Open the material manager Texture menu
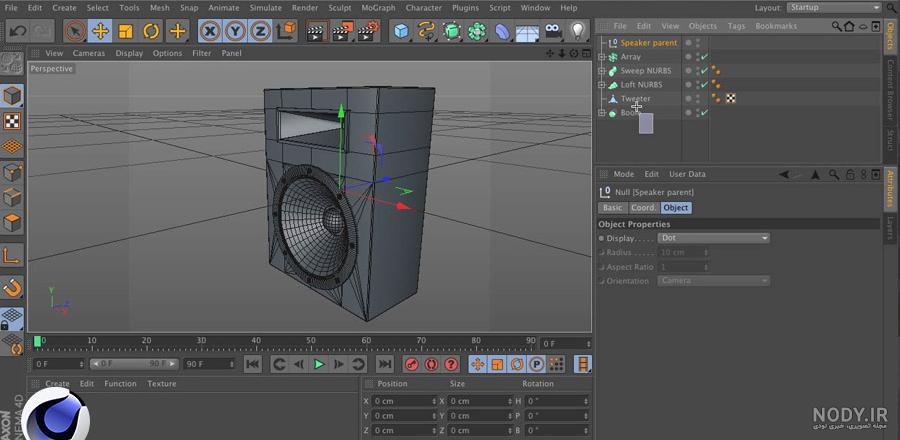This screenshot has height=440, width=900. coord(161,383)
